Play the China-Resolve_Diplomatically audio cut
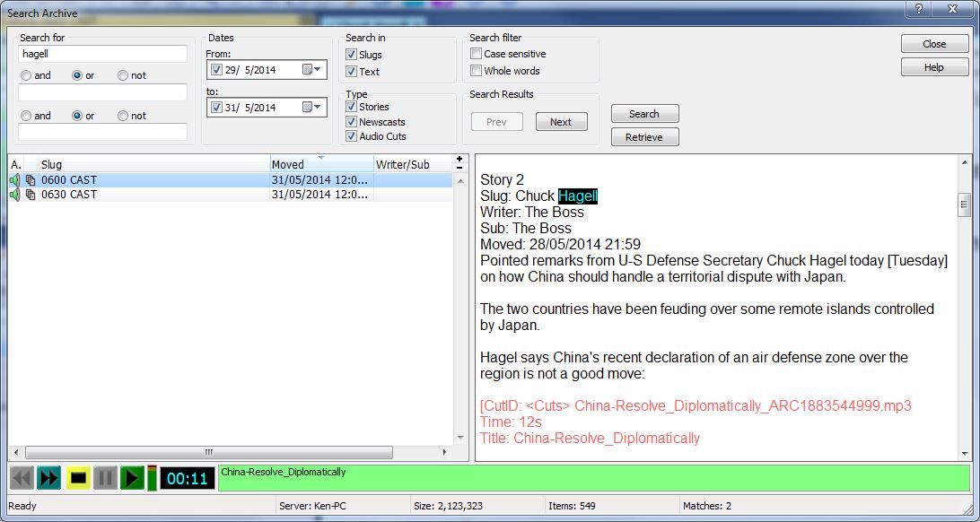The width and height of the screenshot is (980, 522). coord(132,479)
